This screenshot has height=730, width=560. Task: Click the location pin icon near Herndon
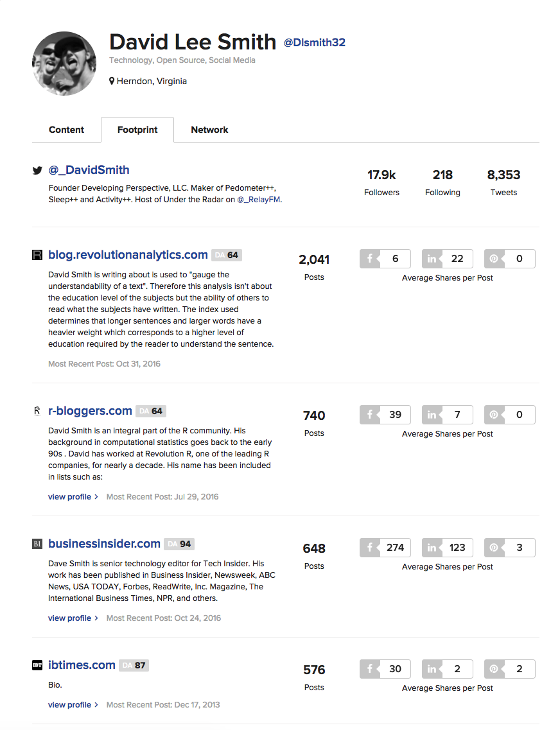[112, 82]
